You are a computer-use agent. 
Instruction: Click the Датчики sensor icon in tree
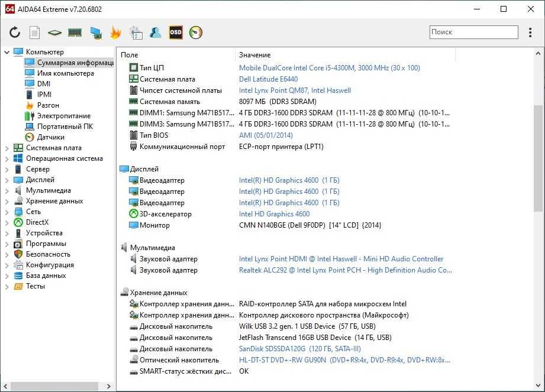point(30,137)
